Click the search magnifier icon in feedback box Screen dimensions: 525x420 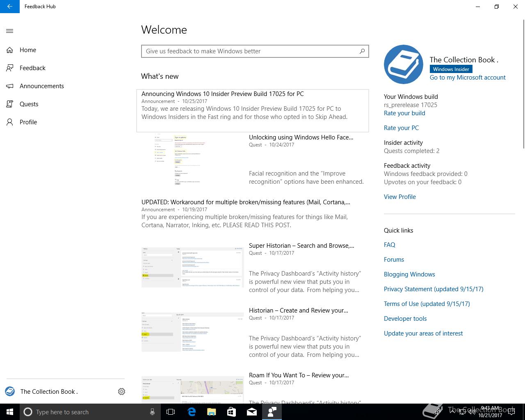tap(362, 51)
